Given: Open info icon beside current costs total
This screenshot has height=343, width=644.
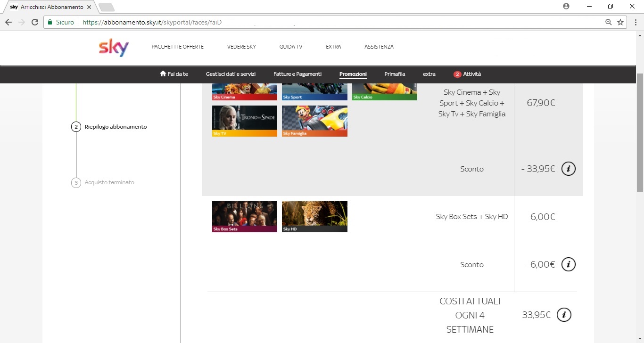Looking at the screenshot, I should 564,315.
